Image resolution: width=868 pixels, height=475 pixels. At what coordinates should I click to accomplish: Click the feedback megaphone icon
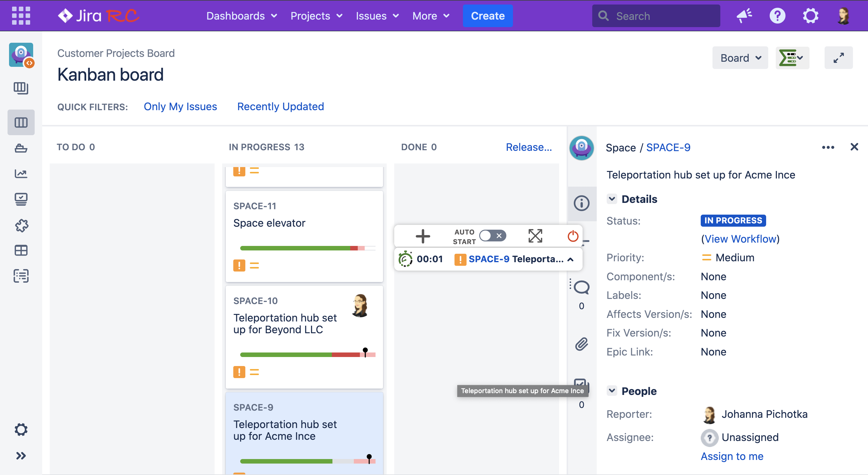(x=744, y=16)
